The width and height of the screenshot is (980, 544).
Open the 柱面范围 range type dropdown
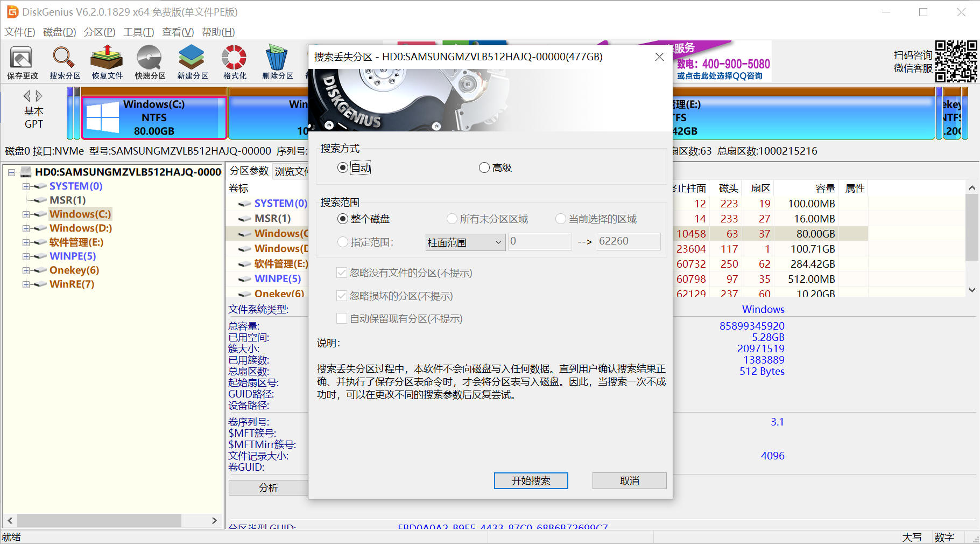(x=465, y=242)
